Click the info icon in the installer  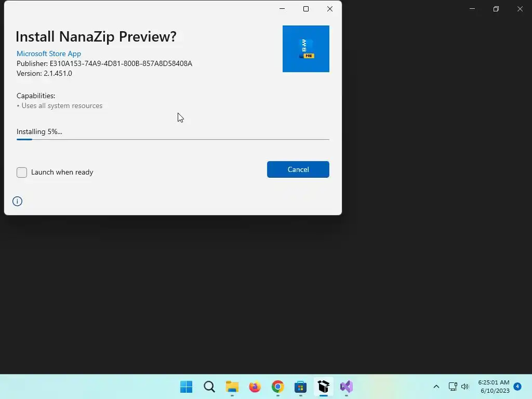tap(17, 201)
